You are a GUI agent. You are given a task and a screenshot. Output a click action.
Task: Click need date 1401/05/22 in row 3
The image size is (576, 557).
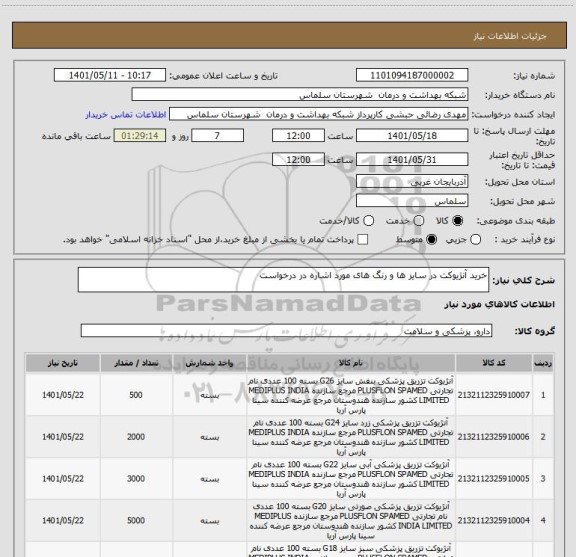63,479
